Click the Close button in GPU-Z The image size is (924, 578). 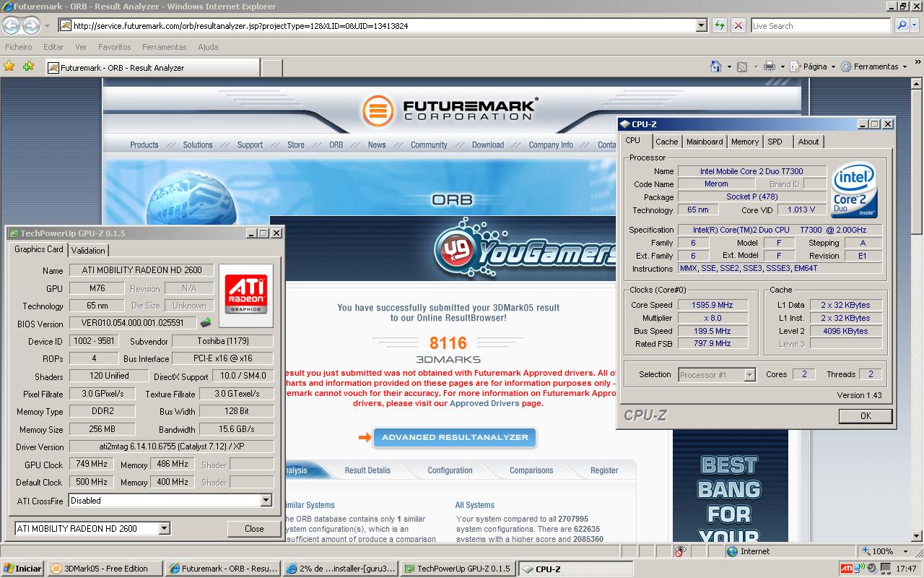coord(254,528)
